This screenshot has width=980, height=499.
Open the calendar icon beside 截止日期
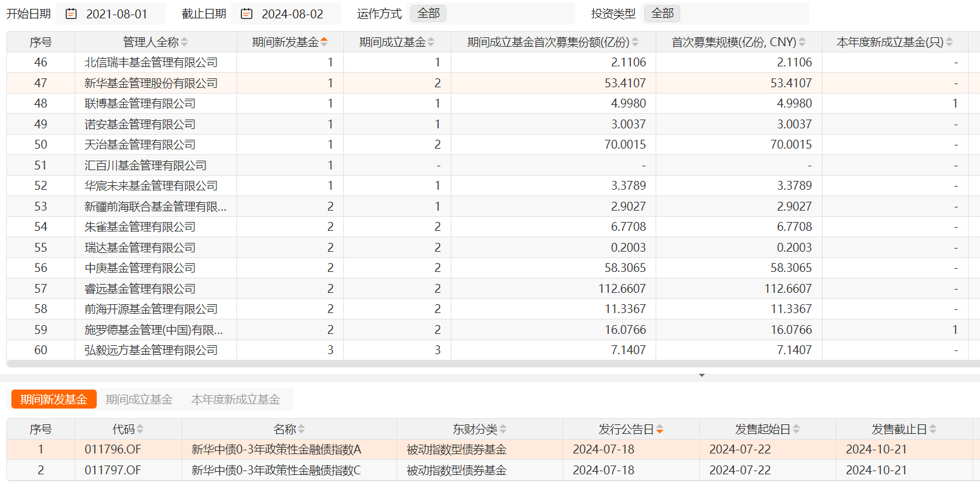pyautogui.click(x=245, y=13)
